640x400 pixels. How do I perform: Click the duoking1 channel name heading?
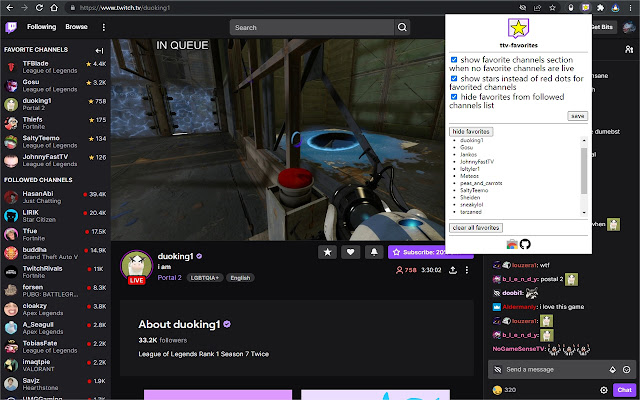(175, 256)
